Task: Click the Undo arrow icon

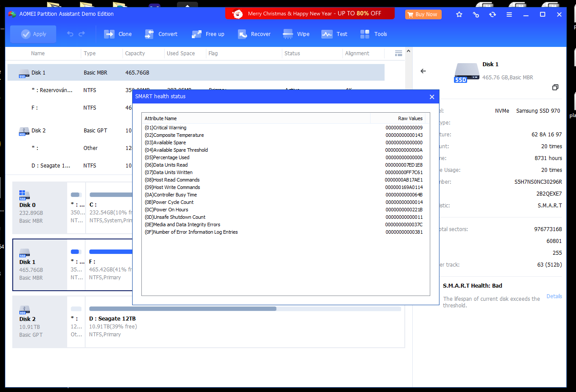Action: click(70, 34)
